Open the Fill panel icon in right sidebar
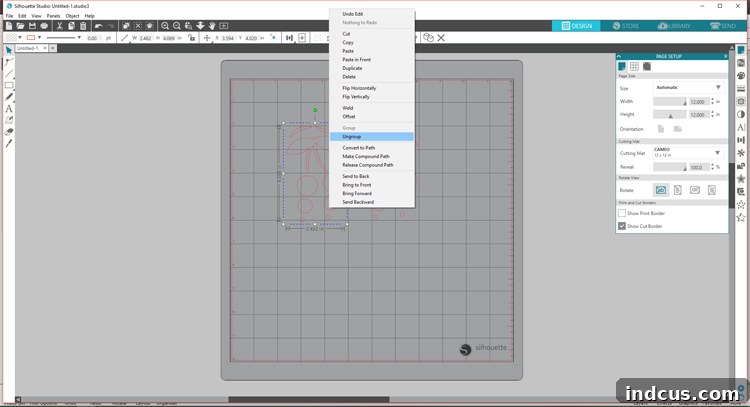This screenshot has width=750, height=407. click(x=741, y=76)
